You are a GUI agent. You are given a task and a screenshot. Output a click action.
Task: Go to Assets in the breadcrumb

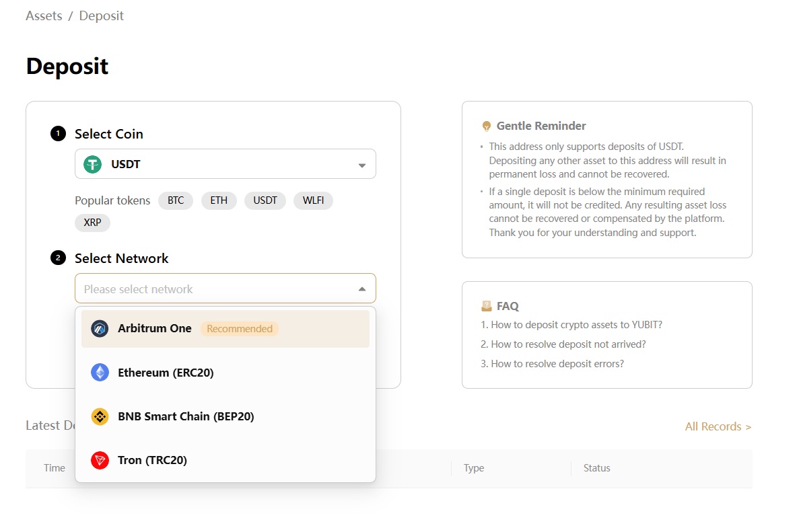[44, 15]
